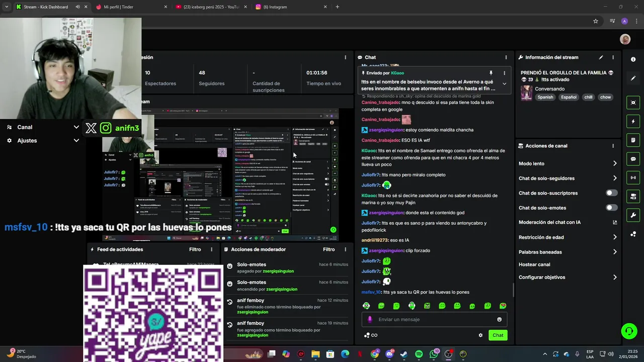Click the note page sidebar icon
The height and width of the screenshot is (362, 644).
[633, 140]
